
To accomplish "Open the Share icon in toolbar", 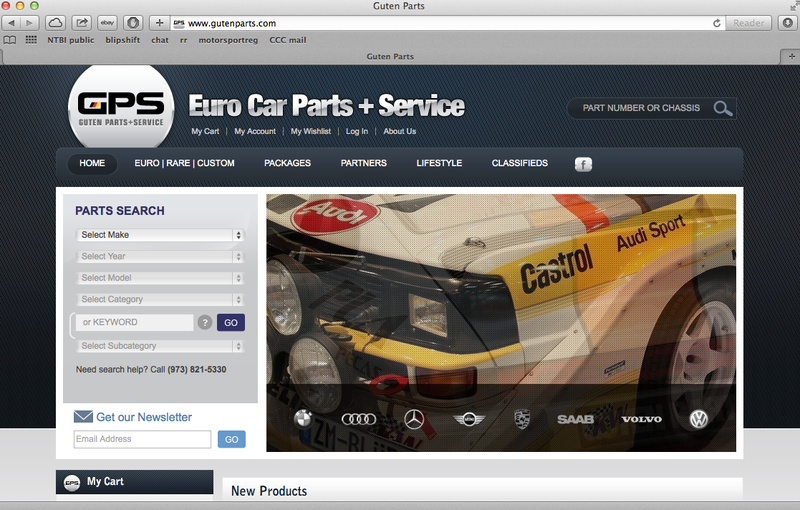I will (x=82, y=23).
